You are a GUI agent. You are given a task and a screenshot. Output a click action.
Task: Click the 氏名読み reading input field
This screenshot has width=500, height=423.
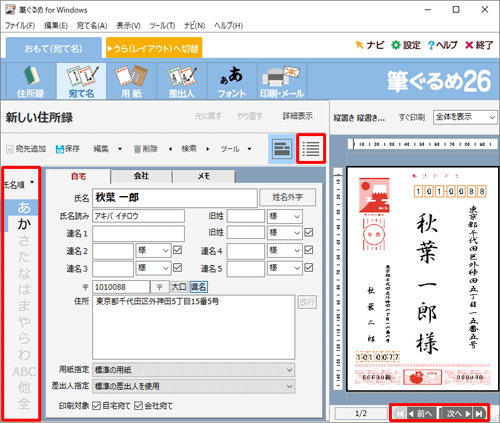[x=138, y=216]
